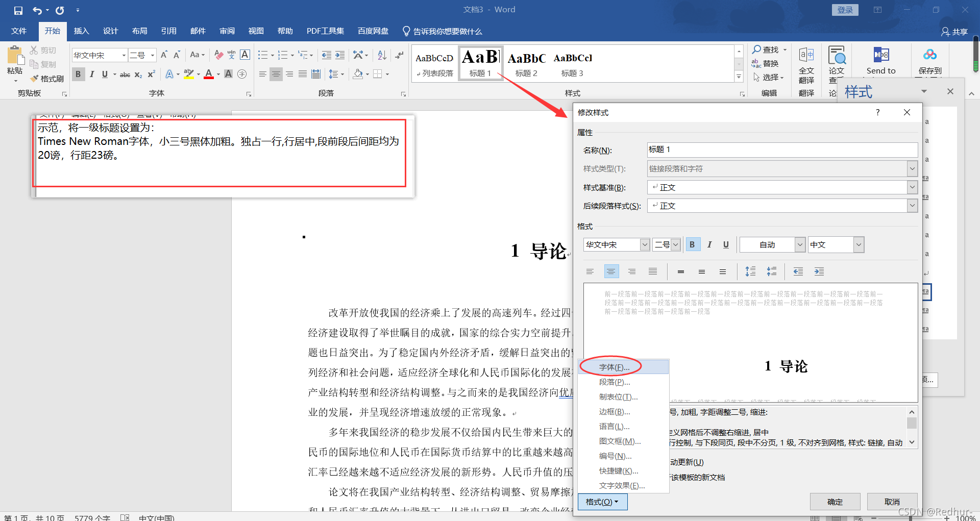Open script dropdown 中文 in dialog
This screenshot has height=521, width=980.
[859, 245]
